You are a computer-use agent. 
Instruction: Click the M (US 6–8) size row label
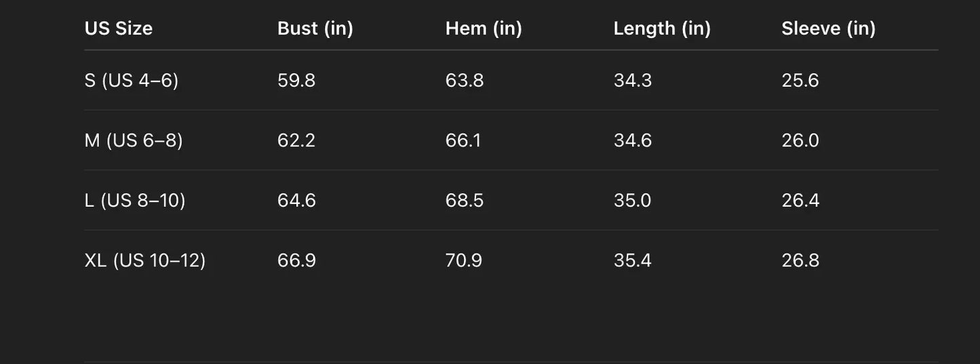(x=134, y=140)
